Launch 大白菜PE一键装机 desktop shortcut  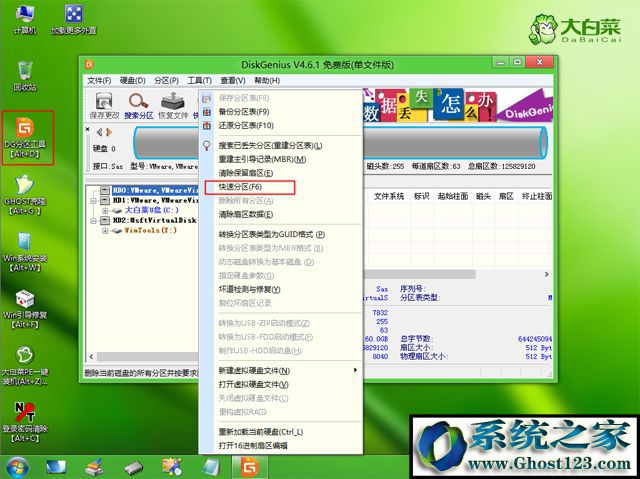click(25, 366)
